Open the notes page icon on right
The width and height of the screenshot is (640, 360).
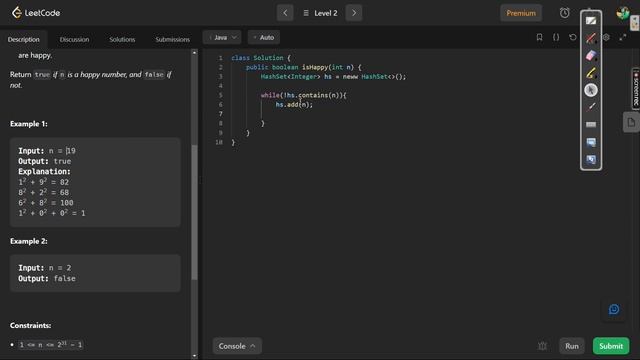coord(631,122)
